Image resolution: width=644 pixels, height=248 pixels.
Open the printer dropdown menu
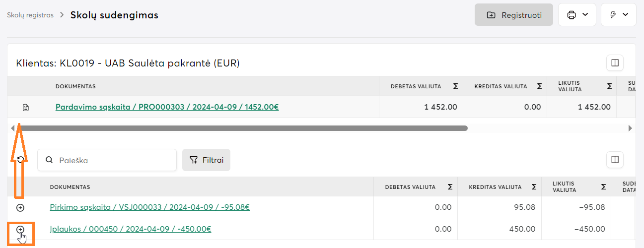(x=577, y=15)
